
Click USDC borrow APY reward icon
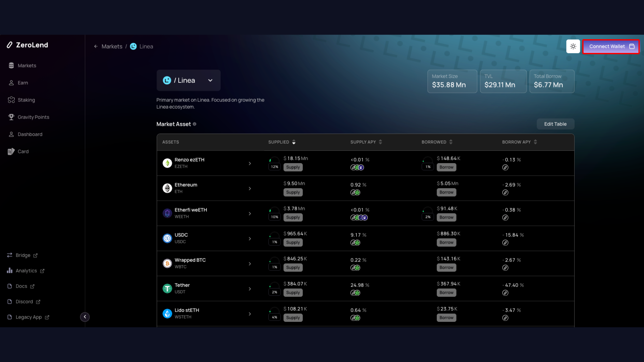[505, 243]
